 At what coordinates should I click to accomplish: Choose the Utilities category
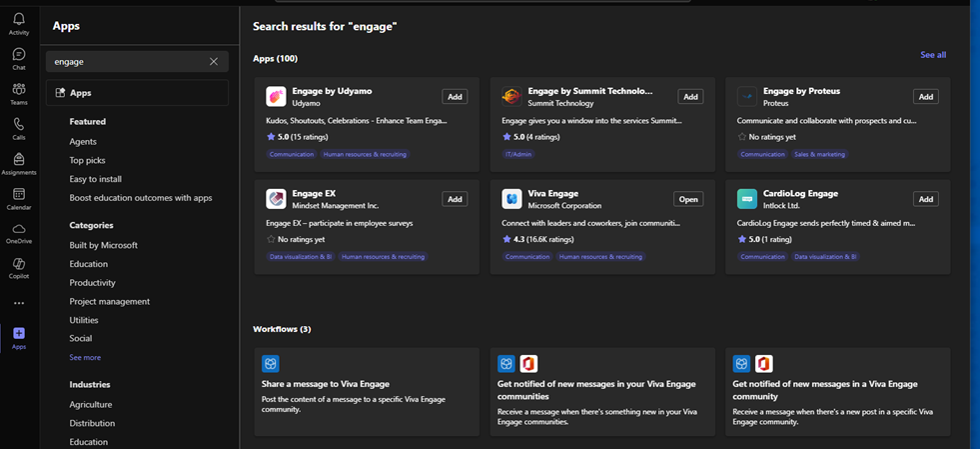click(84, 320)
